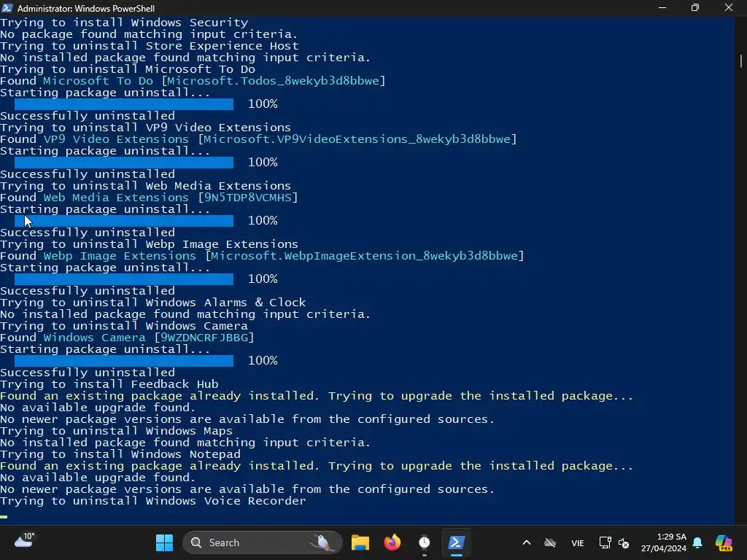Click bird icon in search box
Screen dimensions: 747x560
tap(322, 542)
